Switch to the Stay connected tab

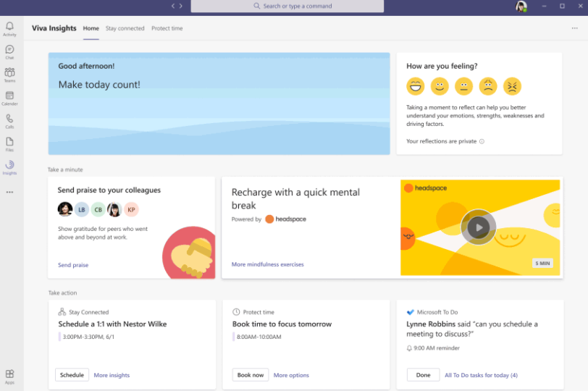coord(125,28)
